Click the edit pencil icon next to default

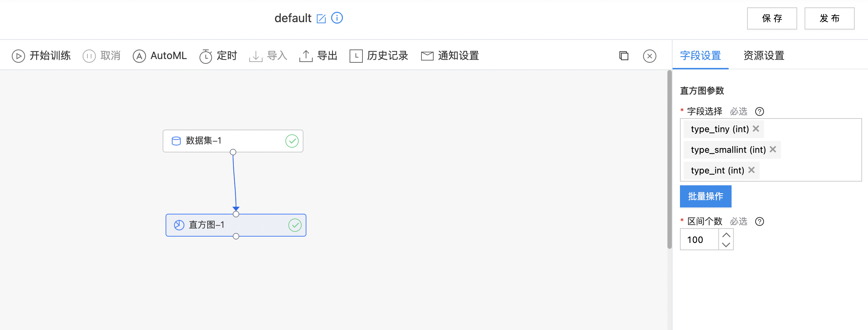pos(321,18)
